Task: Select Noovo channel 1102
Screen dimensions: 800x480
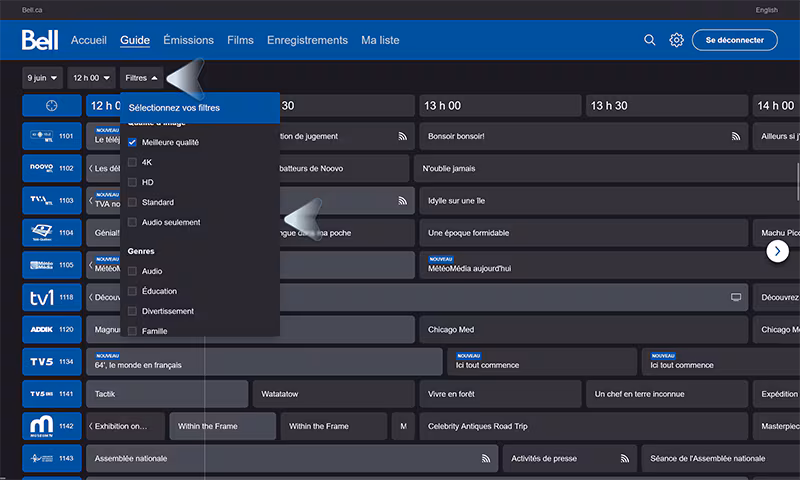Action: tap(52, 168)
